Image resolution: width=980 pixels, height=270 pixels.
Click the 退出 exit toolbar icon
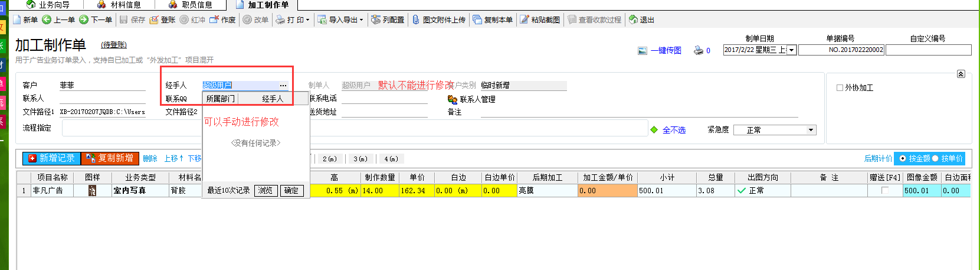tap(633, 20)
